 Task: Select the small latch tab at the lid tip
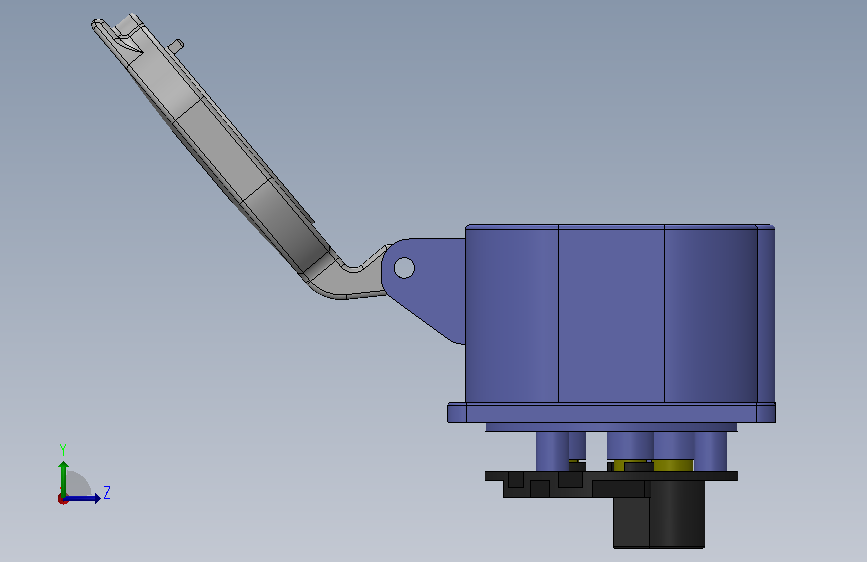[176, 46]
